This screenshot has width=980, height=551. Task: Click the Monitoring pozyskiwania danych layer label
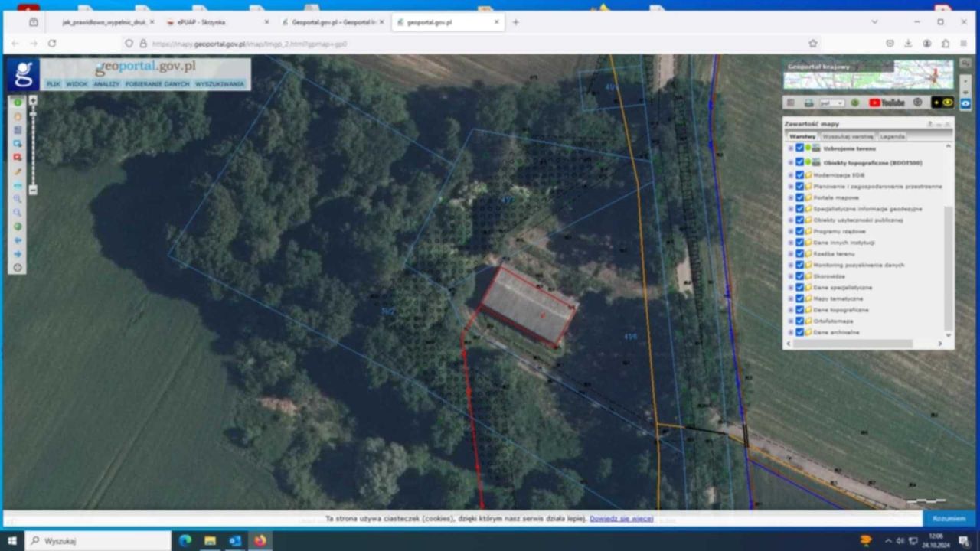(x=859, y=265)
